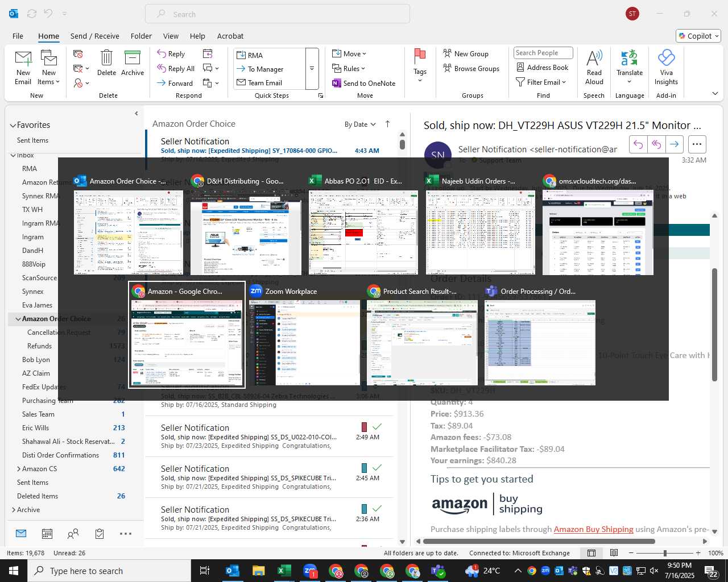Click New Group
The height and width of the screenshot is (582, 728).
466,53
